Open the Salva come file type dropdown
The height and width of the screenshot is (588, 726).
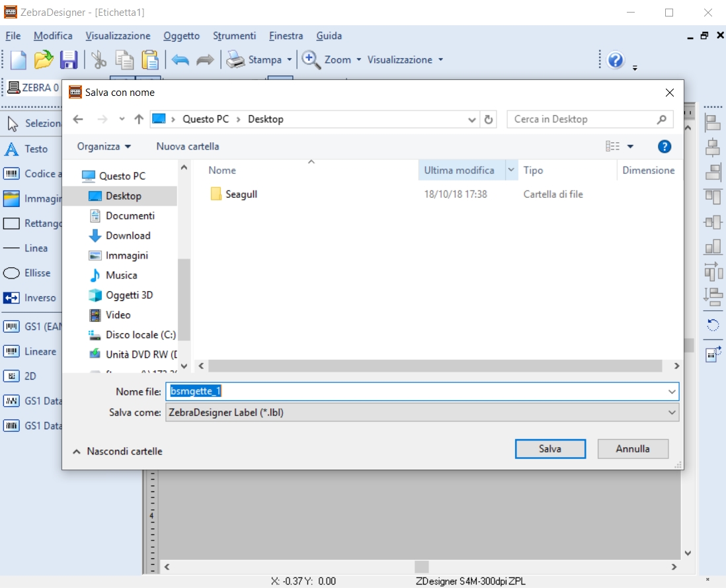(x=672, y=413)
